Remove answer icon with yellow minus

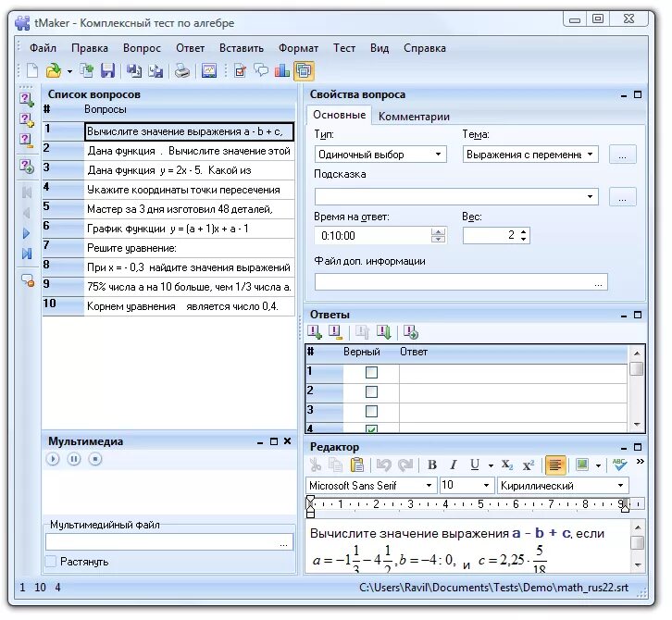tap(335, 332)
